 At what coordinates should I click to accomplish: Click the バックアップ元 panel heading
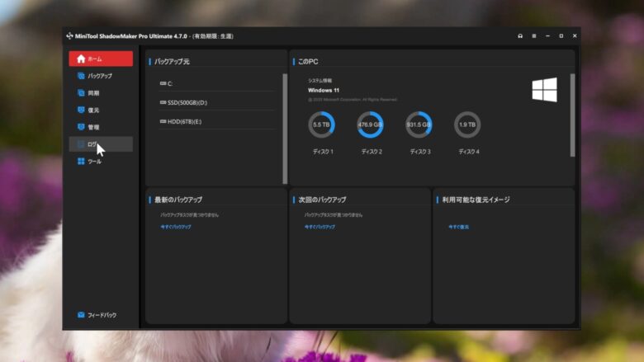pyautogui.click(x=172, y=62)
